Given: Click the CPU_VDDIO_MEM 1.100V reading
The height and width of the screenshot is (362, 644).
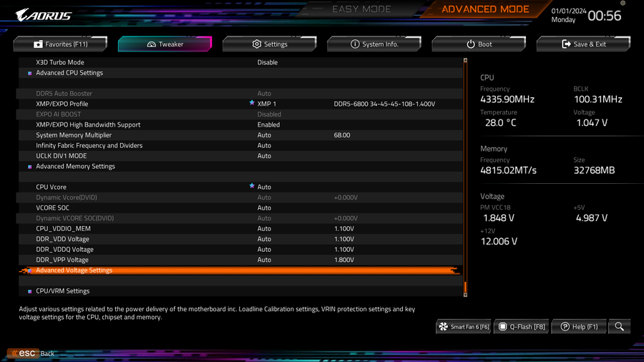Looking at the screenshot, I should 343,229.
